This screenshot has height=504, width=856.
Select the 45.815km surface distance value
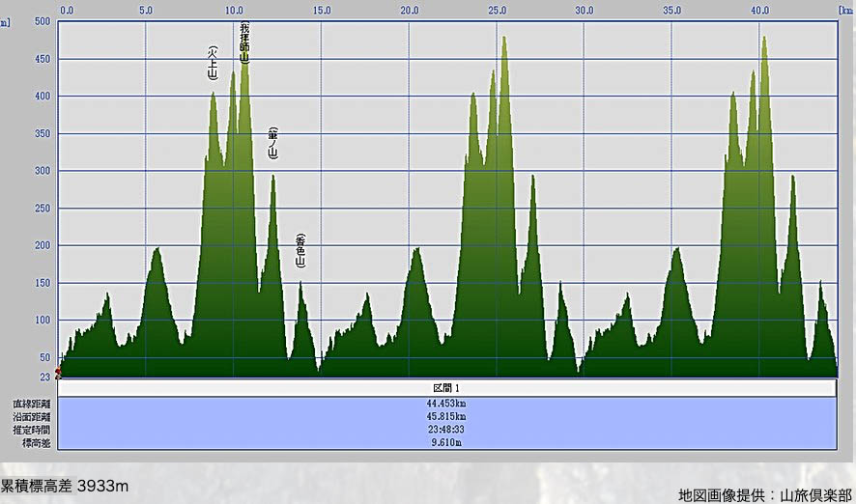click(x=445, y=416)
